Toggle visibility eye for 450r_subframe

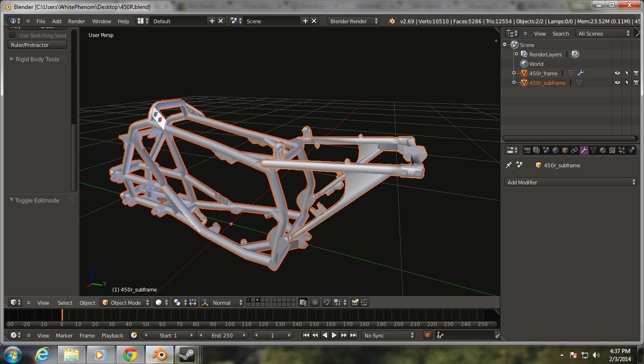coord(617,82)
